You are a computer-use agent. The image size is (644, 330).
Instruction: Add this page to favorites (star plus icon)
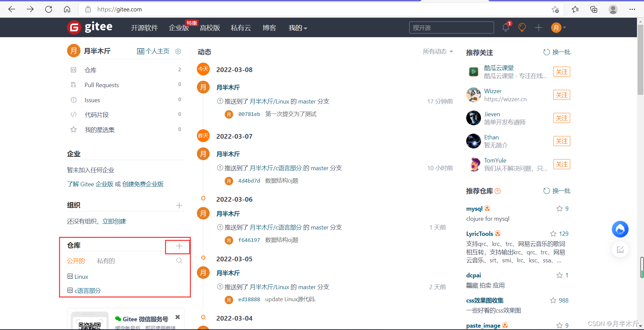coord(555,9)
